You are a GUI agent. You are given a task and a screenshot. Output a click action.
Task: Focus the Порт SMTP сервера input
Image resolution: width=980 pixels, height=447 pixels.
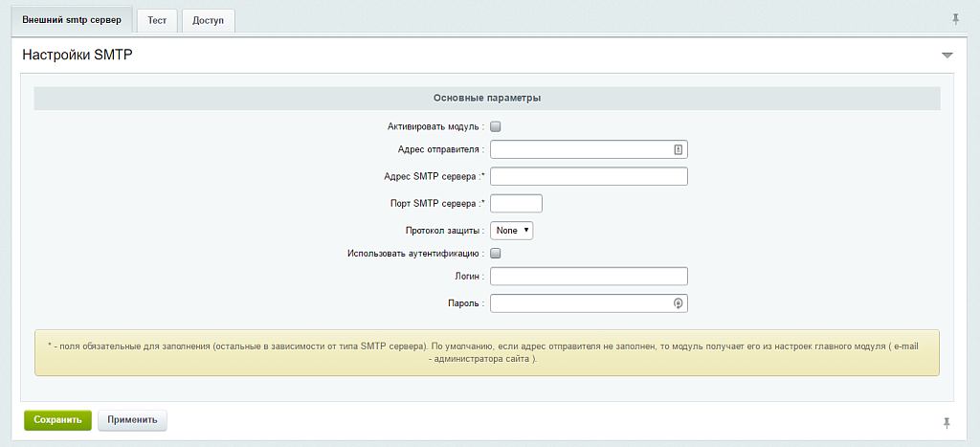click(x=516, y=203)
